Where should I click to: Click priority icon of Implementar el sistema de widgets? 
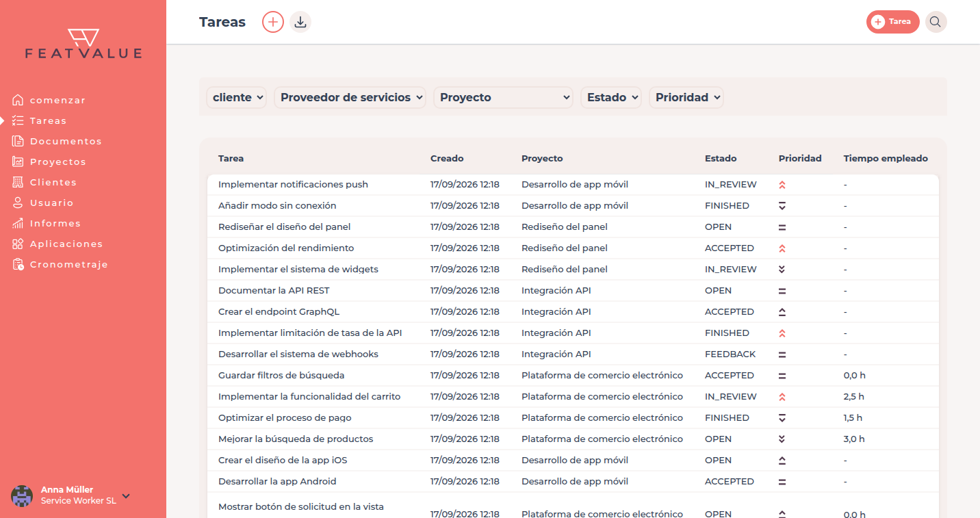[782, 270]
